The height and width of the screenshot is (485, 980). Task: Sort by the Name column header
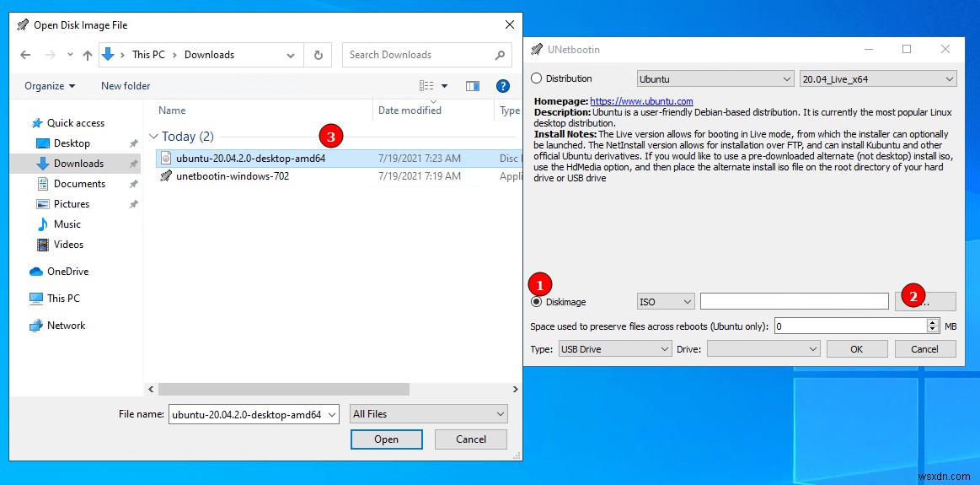click(x=172, y=110)
